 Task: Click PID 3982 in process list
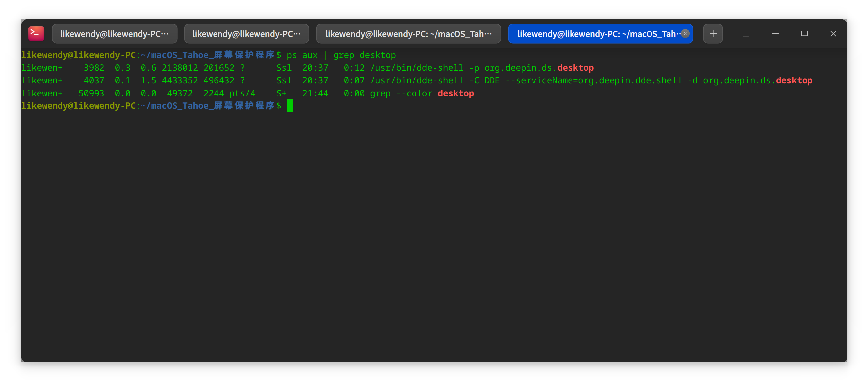[94, 68]
